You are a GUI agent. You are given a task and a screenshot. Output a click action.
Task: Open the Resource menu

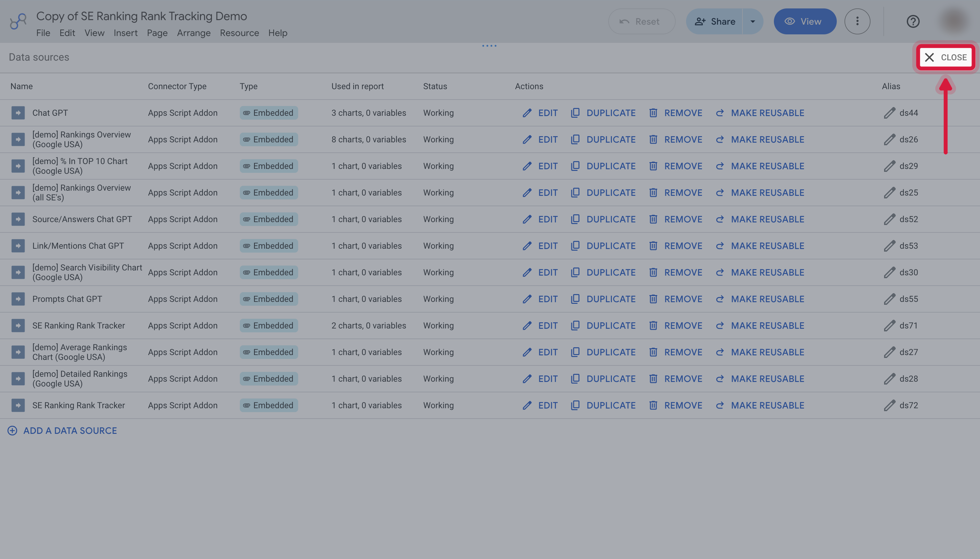[x=239, y=33]
